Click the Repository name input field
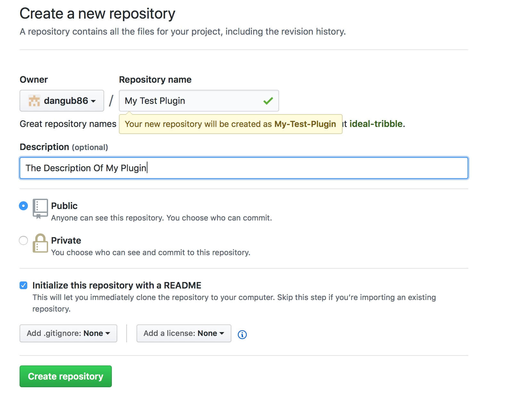The image size is (532, 393). (x=199, y=101)
